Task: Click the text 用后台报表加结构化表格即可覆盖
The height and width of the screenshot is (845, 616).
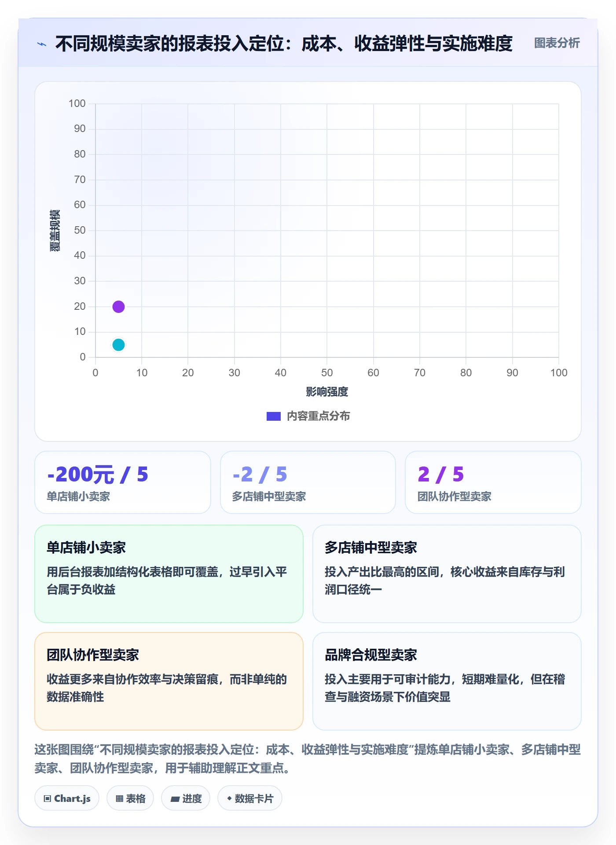Action: pyautogui.click(x=132, y=572)
